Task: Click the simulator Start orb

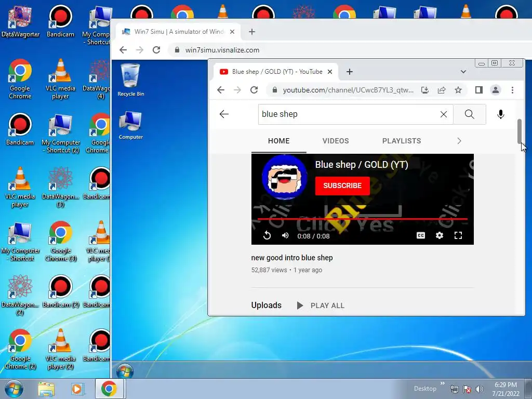Action: (x=125, y=370)
